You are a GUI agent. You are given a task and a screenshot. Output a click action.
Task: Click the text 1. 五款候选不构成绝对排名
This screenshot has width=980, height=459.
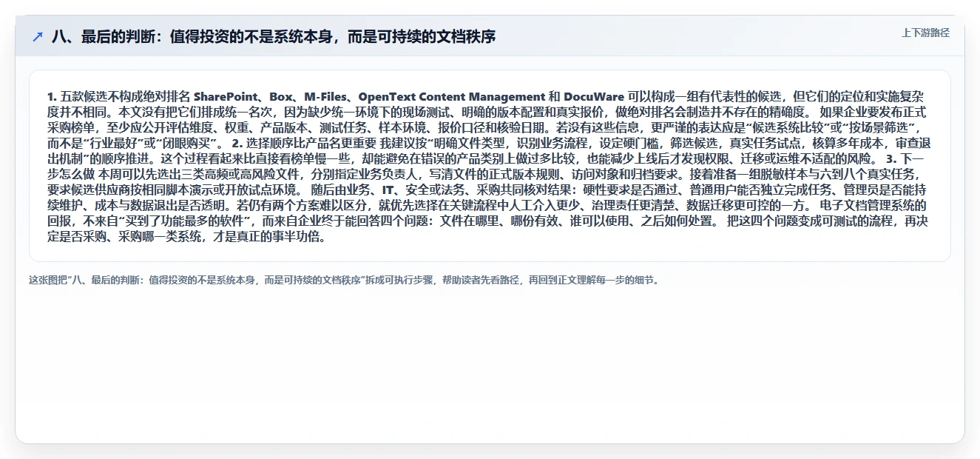119,97
